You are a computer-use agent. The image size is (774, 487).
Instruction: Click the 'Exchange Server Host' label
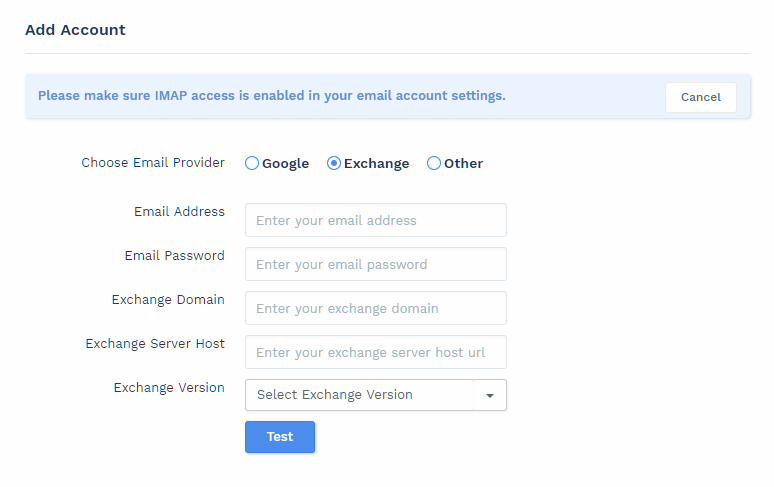click(155, 344)
